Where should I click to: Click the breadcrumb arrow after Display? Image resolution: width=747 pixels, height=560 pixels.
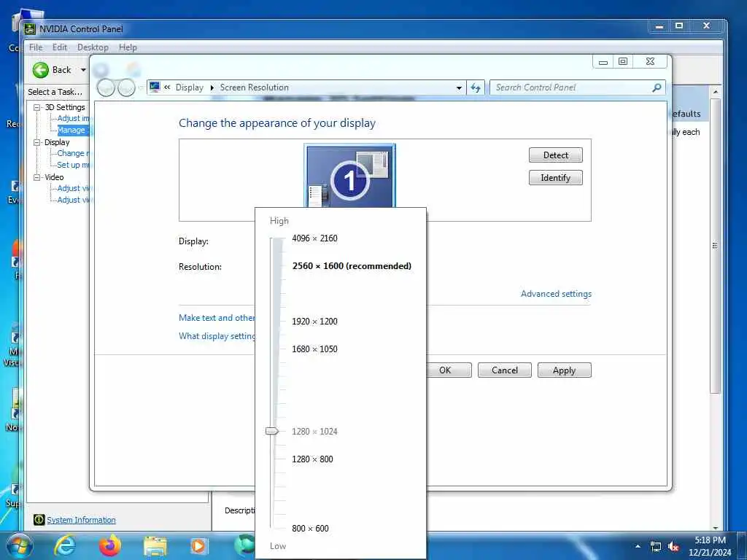pyautogui.click(x=212, y=87)
